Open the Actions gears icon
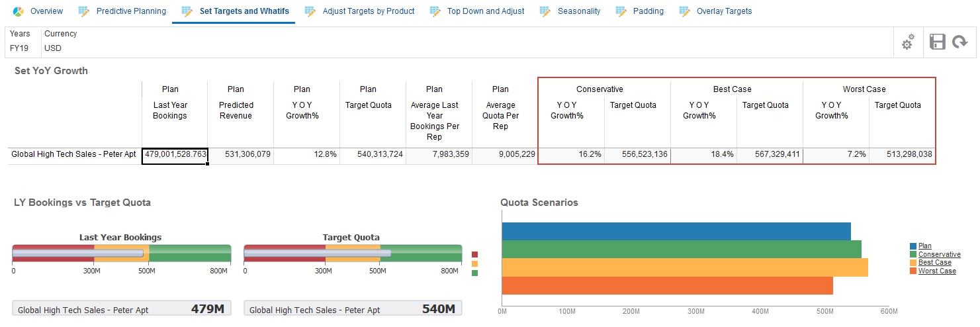 [908, 42]
